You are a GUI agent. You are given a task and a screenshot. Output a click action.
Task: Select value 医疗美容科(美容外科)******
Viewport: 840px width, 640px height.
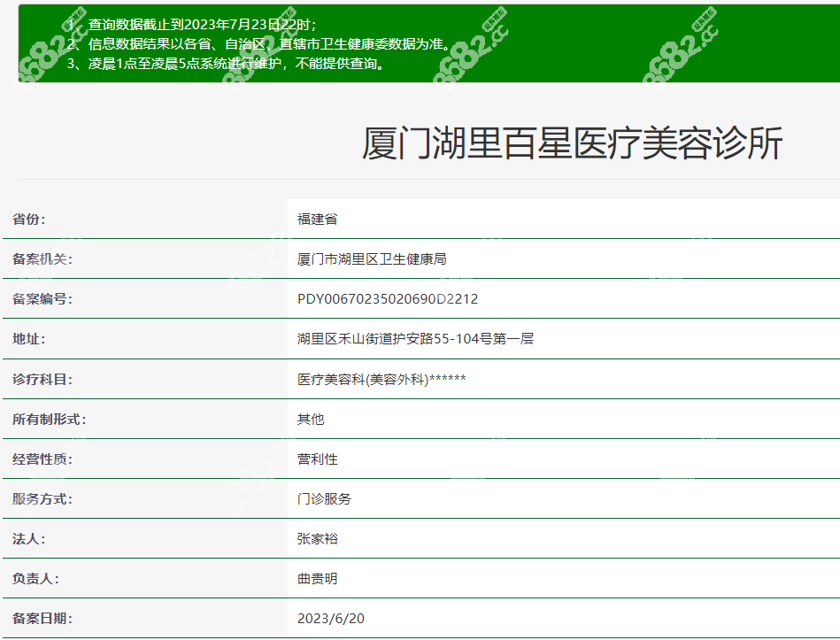pyautogui.click(x=381, y=380)
